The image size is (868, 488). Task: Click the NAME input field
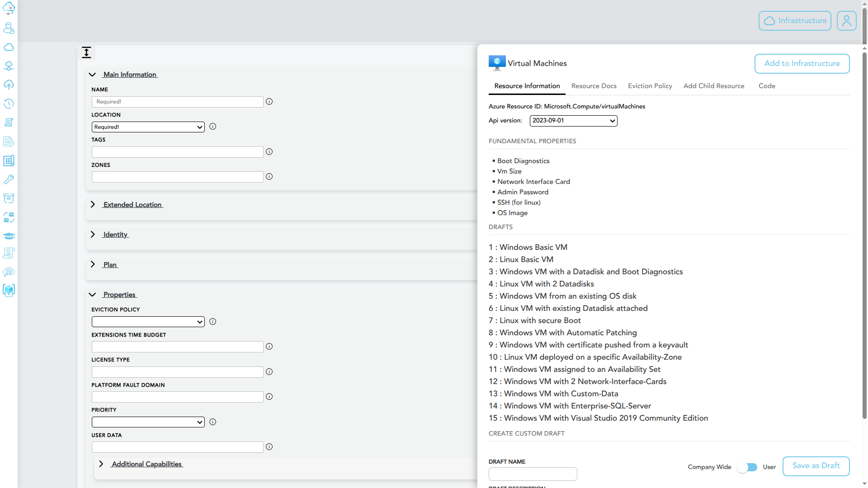pyautogui.click(x=177, y=102)
